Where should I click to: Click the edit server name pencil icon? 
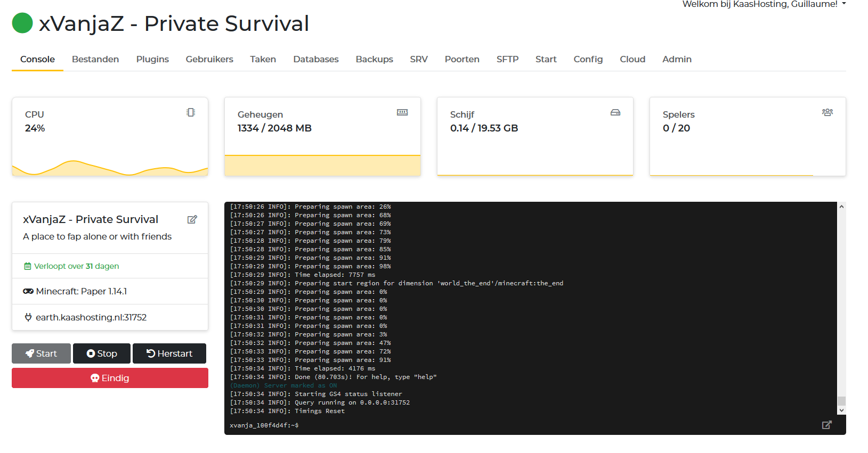click(192, 219)
